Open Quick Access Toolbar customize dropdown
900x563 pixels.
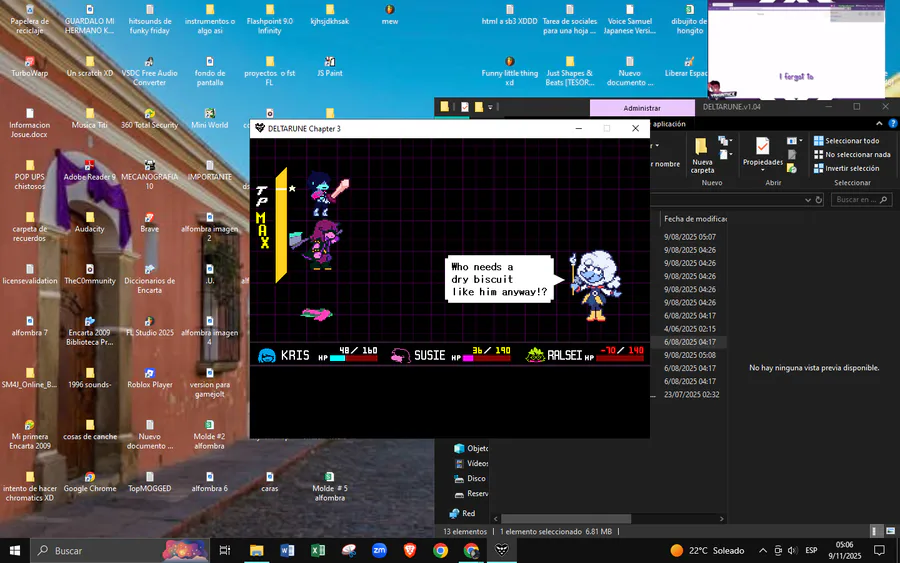tap(490, 107)
